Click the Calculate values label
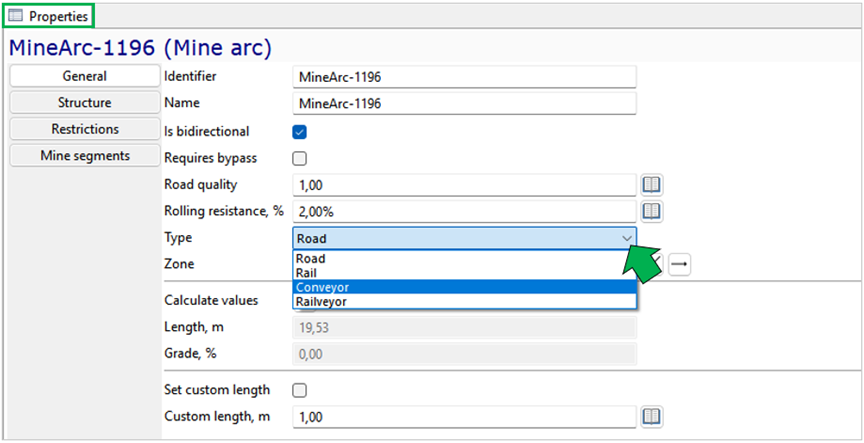This screenshot has width=864, height=443. (211, 300)
